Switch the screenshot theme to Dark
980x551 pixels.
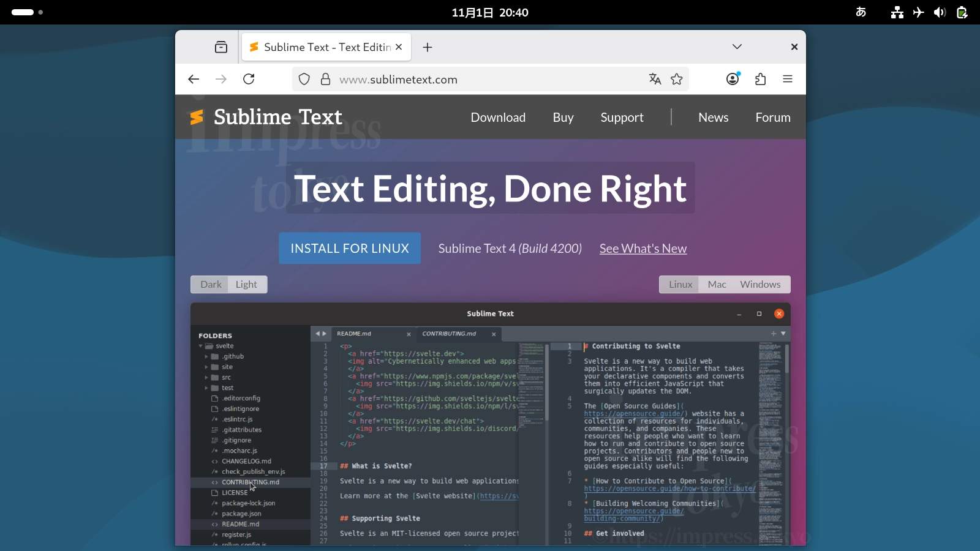point(211,284)
